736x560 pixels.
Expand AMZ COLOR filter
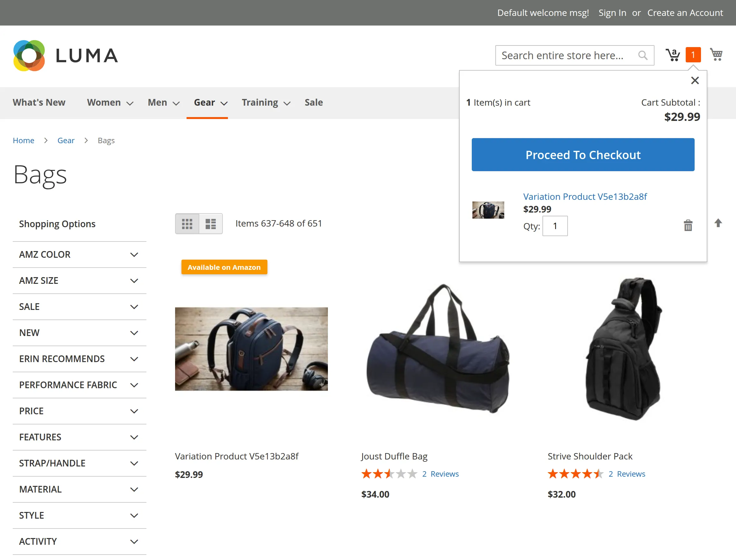pos(79,255)
